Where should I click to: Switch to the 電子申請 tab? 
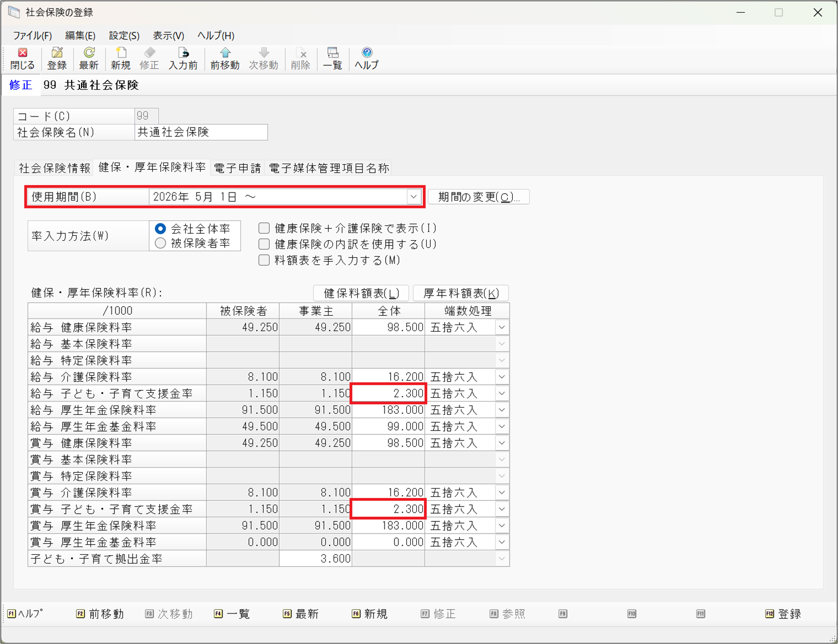point(237,168)
